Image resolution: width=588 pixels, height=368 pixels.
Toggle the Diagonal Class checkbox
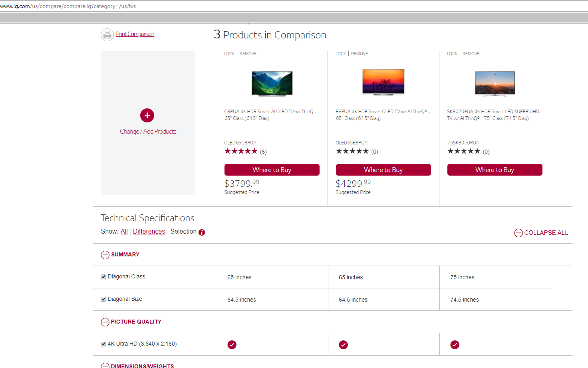coord(103,277)
